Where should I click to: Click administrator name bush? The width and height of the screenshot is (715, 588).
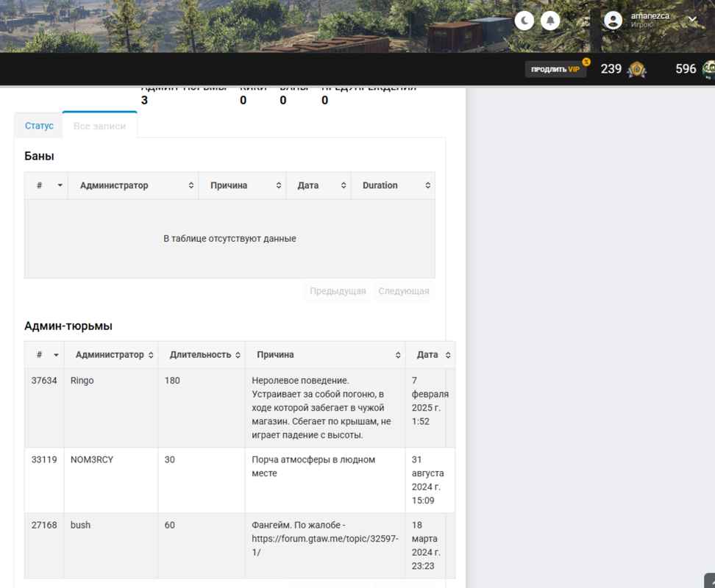[80, 525]
